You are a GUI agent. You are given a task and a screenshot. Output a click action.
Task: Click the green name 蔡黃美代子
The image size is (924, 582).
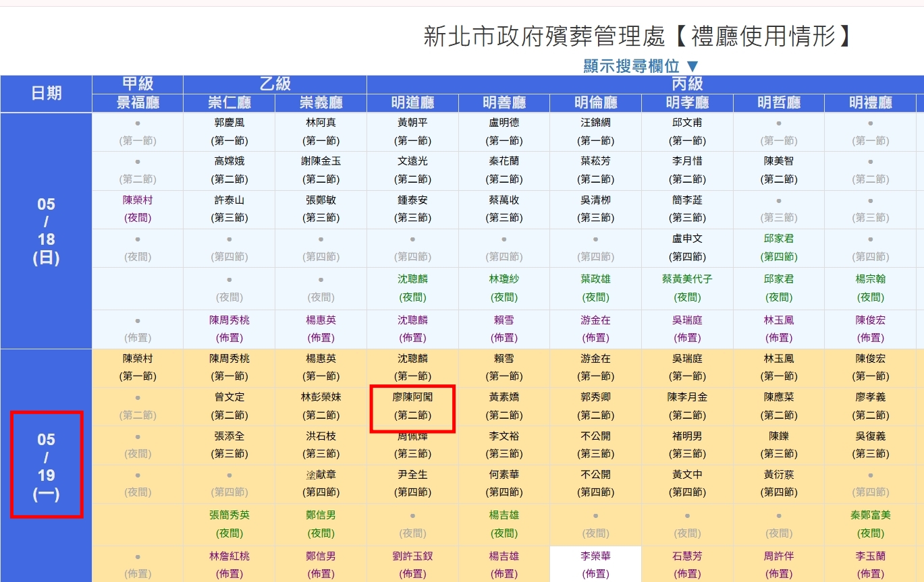(x=687, y=279)
